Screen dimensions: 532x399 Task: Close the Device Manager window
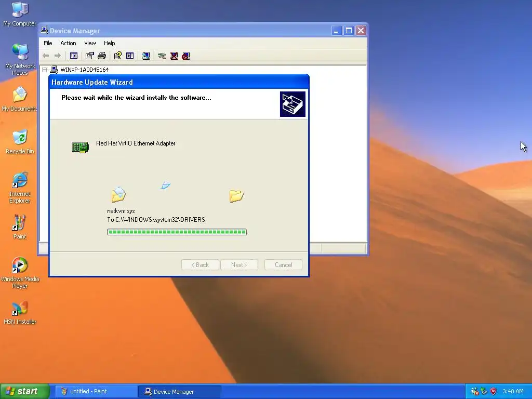[x=361, y=31]
